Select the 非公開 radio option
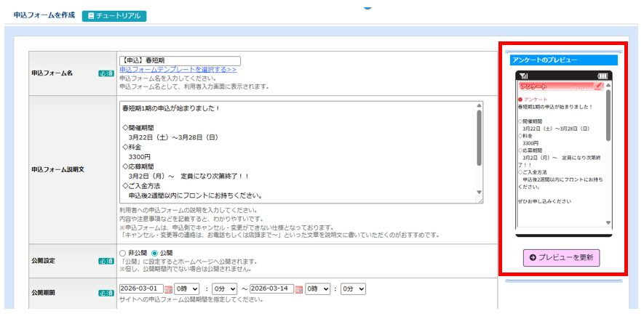 [x=122, y=254]
